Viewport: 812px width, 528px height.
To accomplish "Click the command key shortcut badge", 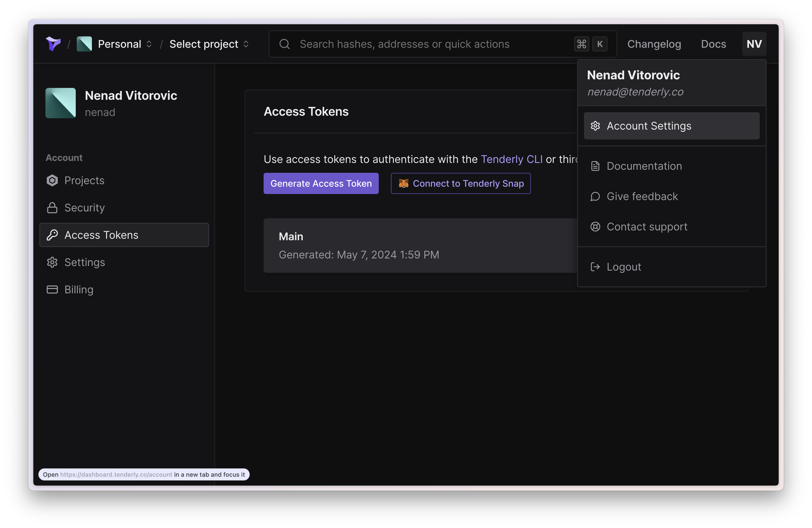I will 581,44.
